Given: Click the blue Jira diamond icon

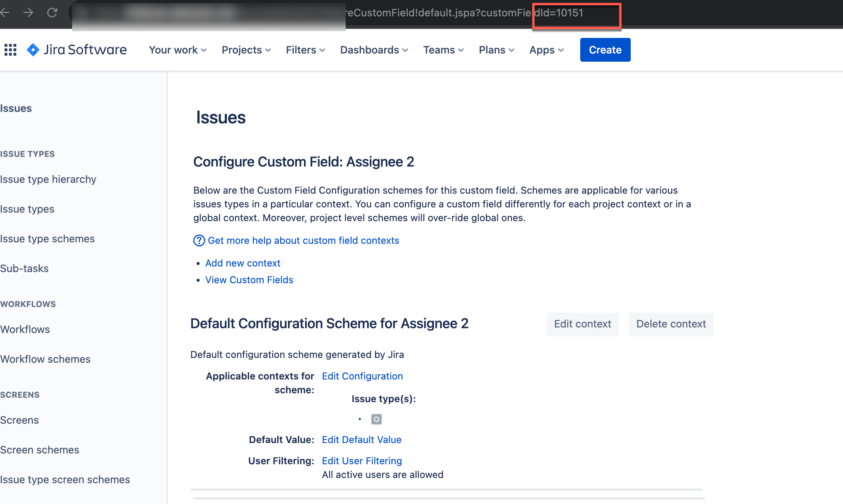Looking at the screenshot, I should pyautogui.click(x=33, y=49).
